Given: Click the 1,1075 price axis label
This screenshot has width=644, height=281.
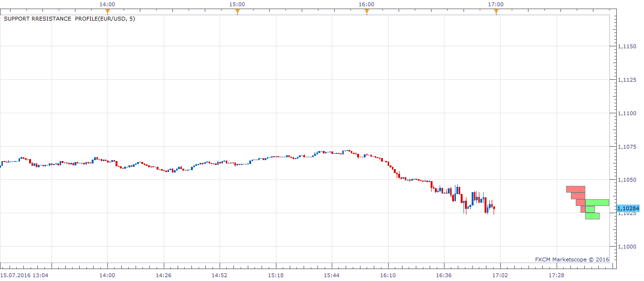Looking at the screenshot, I should (x=627, y=147).
